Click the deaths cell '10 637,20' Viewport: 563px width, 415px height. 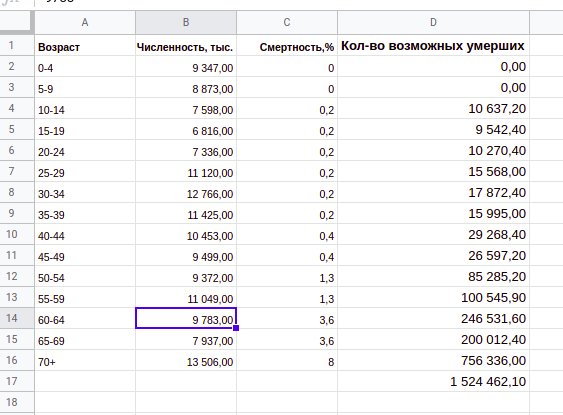pyautogui.click(x=433, y=108)
